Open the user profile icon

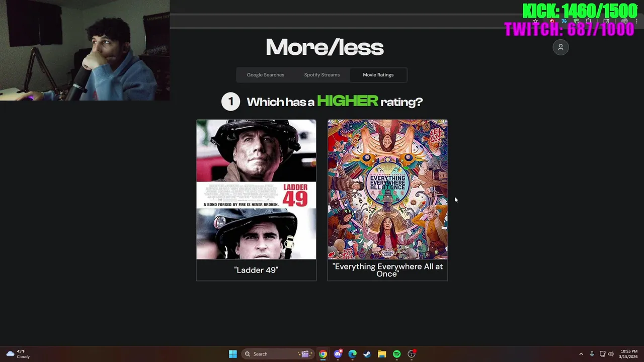coord(560,47)
